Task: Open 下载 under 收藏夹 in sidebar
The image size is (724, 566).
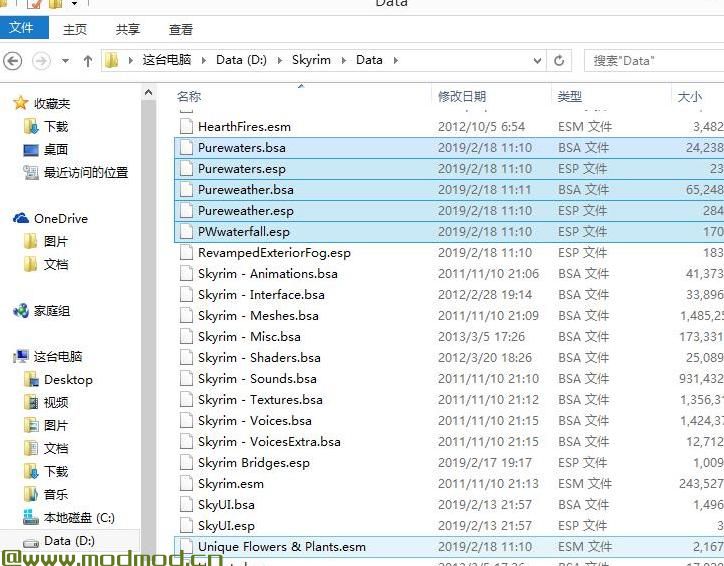Action: pos(56,126)
